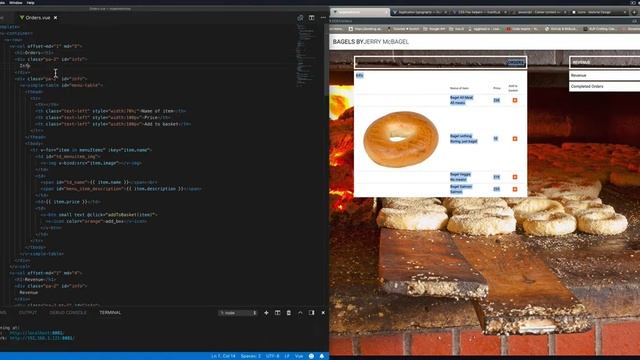640x360 pixels.
Task: Change indentation via Spaces: 2 status item
Action: coord(250,356)
